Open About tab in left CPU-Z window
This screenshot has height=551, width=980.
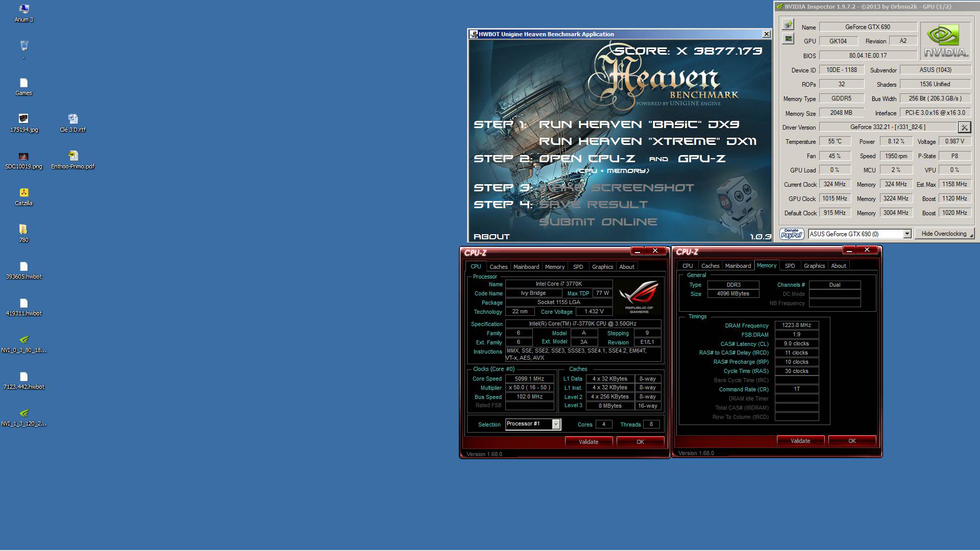pyautogui.click(x=627, y=267)
